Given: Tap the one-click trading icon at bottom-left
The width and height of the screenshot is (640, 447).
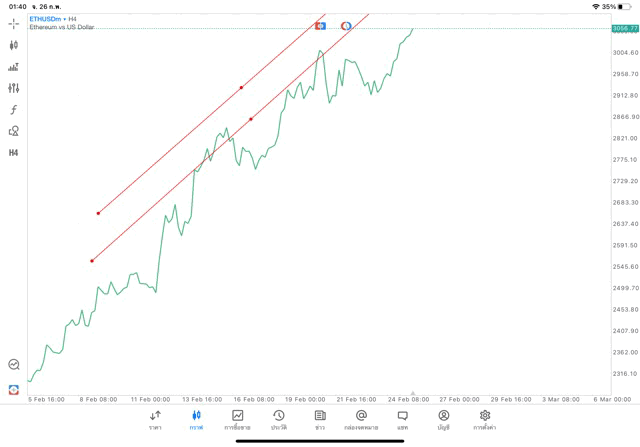Looking at the screenshot, I should click(14, 389).
